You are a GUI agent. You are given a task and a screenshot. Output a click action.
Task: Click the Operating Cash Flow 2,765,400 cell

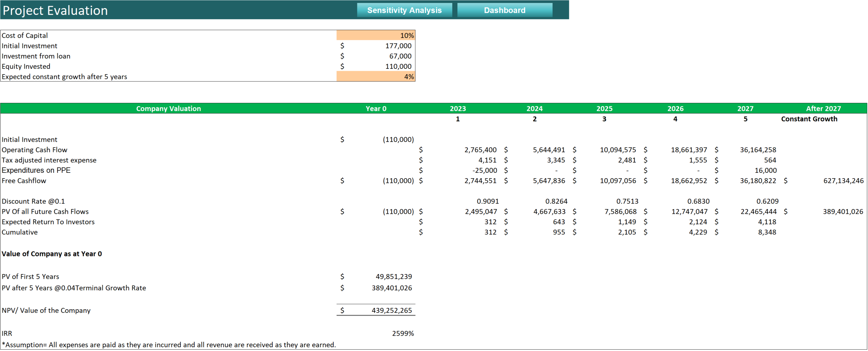pyautogui.click(x=480, y=149)
